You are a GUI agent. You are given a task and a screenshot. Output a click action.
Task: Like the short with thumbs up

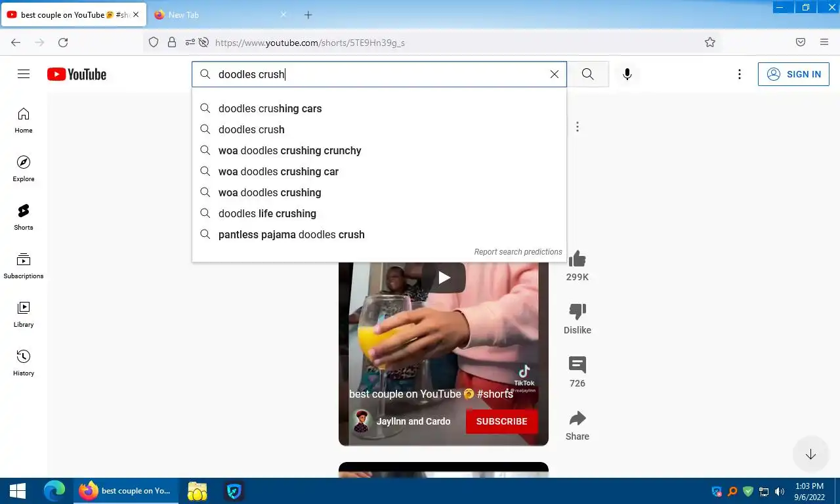coord(577,259)
